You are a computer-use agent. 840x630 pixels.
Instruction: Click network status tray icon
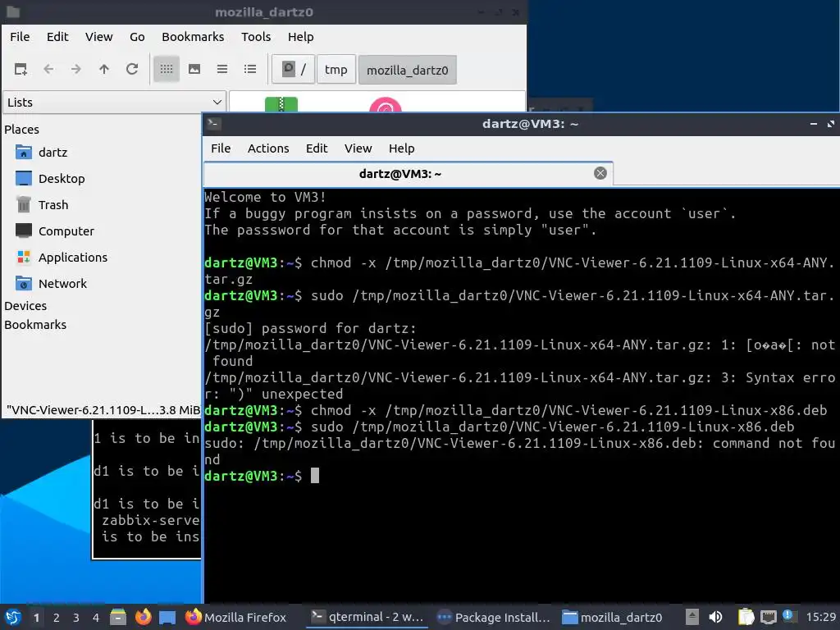(768, 618)
